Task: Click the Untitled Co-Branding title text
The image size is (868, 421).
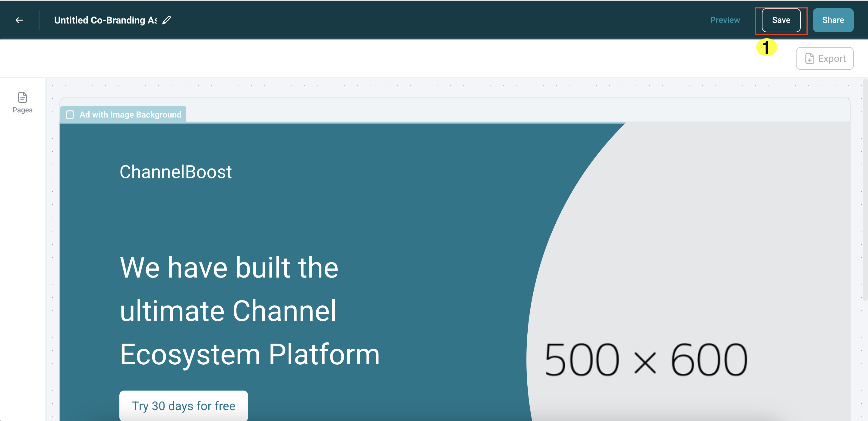Action: click(105, 20)
